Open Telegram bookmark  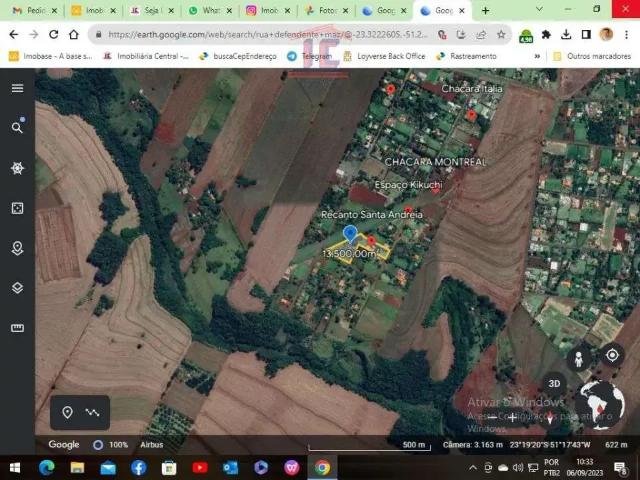pos(309,56)
